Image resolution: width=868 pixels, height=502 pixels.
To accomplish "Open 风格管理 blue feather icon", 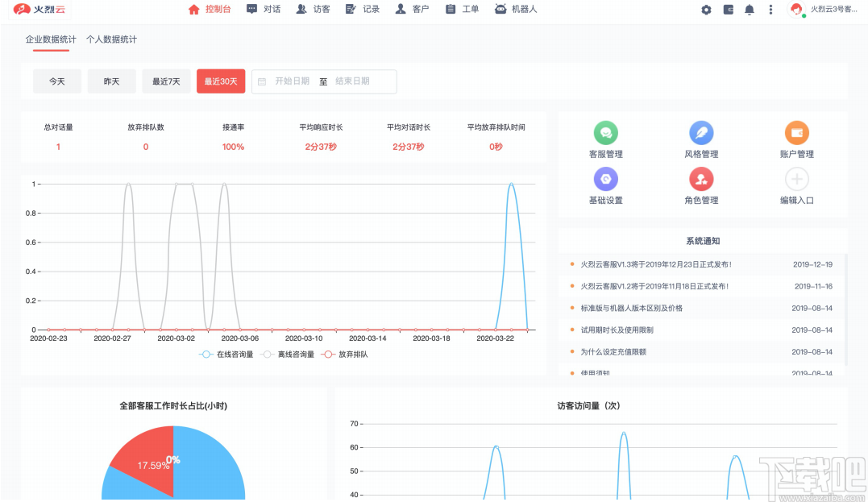I will (x=701, y=133).
